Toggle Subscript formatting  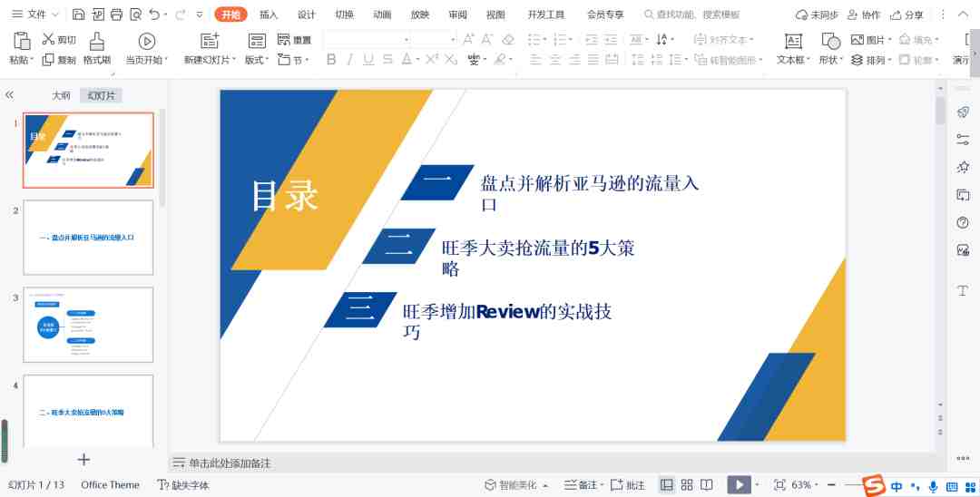[x=451, y=60]
